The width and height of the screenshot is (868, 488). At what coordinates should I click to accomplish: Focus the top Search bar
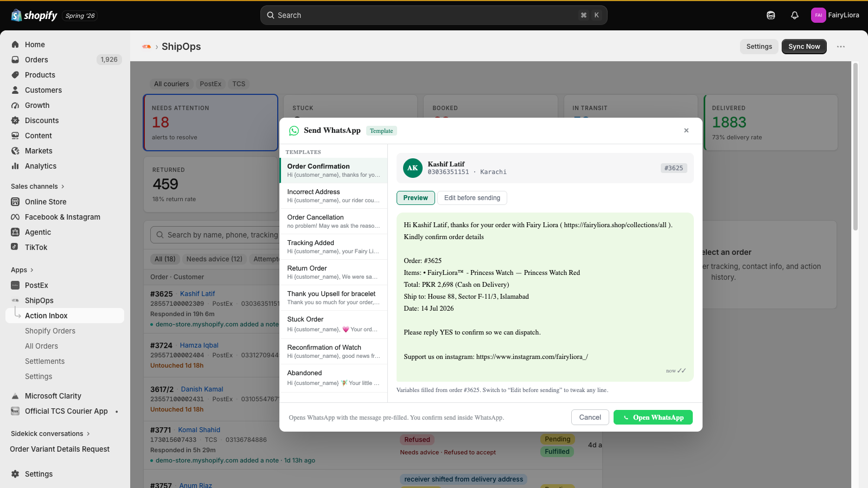tap(433, 15)
